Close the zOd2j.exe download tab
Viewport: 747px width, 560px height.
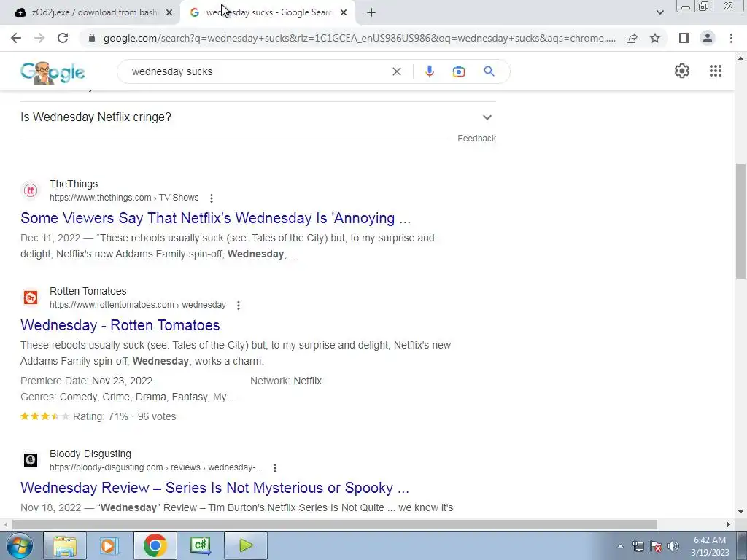click(x=169, y=12)
